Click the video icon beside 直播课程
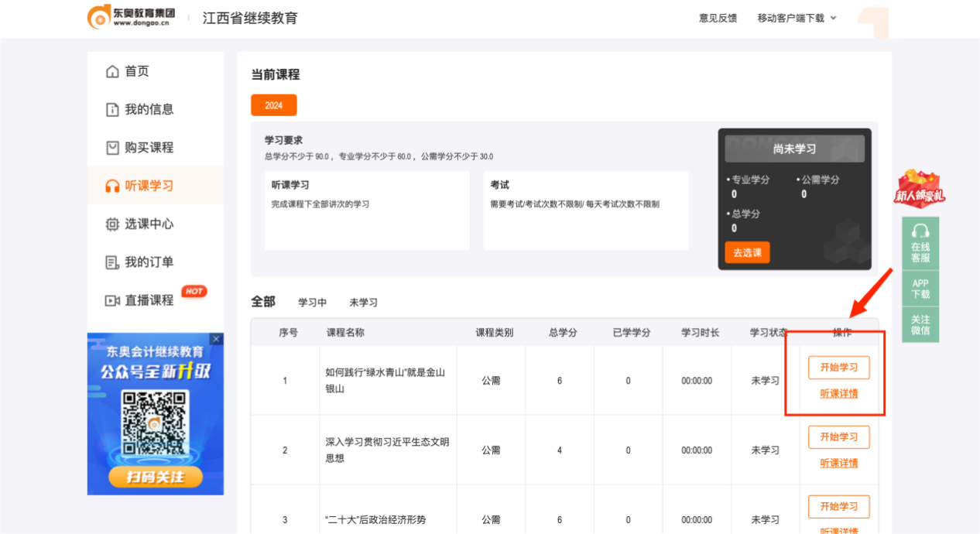The image size is (980, 534). coord(112,300)
